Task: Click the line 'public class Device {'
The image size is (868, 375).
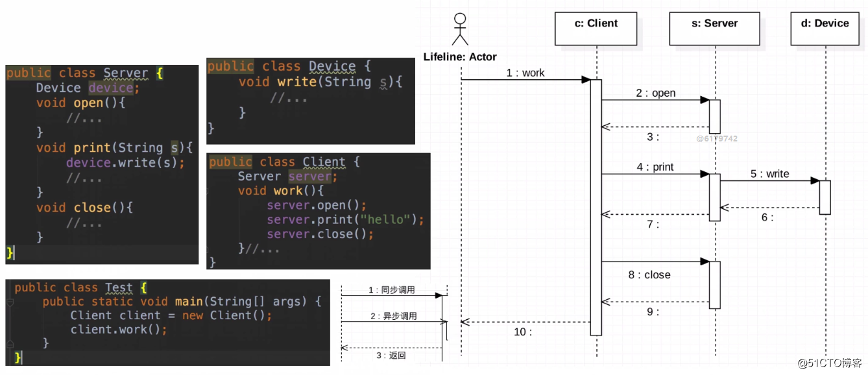Action: coord(289,66)
